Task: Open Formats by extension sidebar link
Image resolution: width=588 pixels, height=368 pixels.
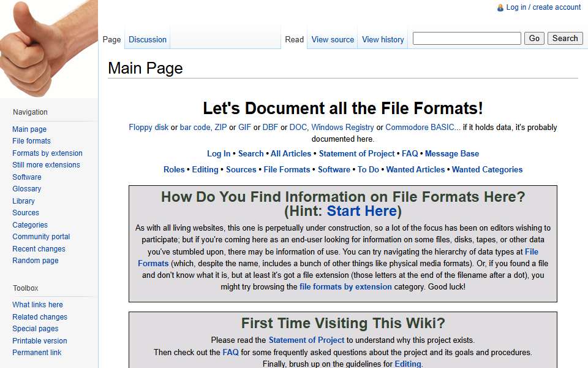Action: [47, 153]
